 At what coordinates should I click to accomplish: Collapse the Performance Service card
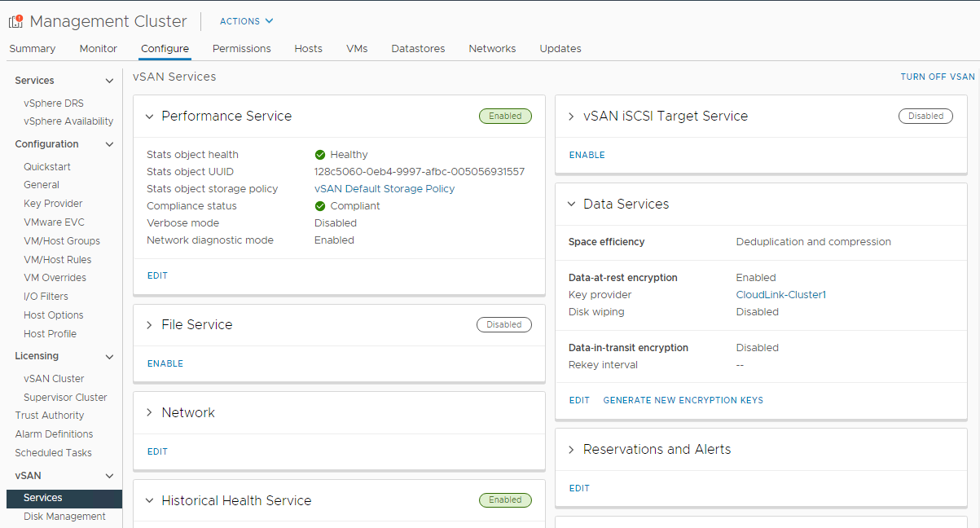point(149,116)
